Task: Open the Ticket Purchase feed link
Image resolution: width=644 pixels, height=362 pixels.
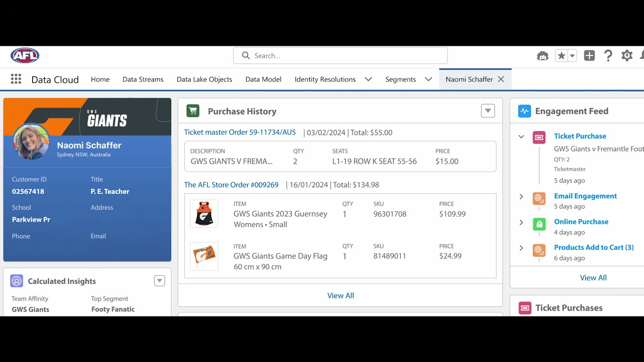Action: click(580, 136)
